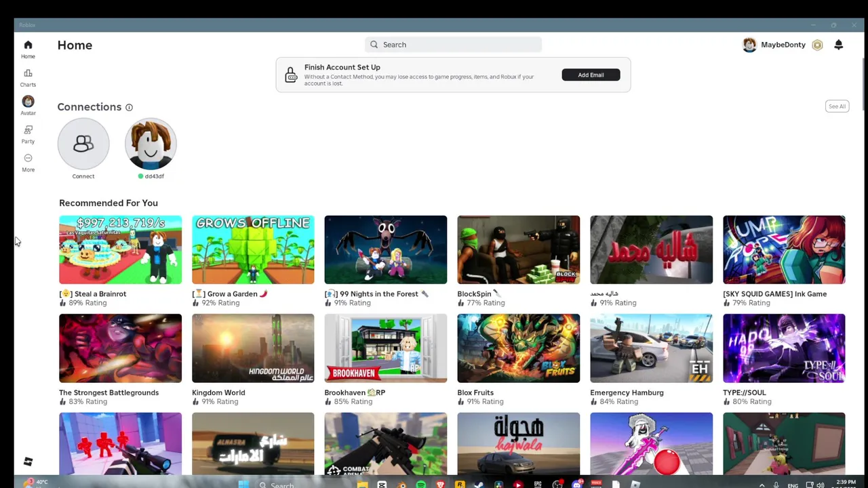Image resolution: width=868 pixels, height=488 pixels.
Task: Open the Combat Arena sniper thumbnail
Action: coord(386,444)
